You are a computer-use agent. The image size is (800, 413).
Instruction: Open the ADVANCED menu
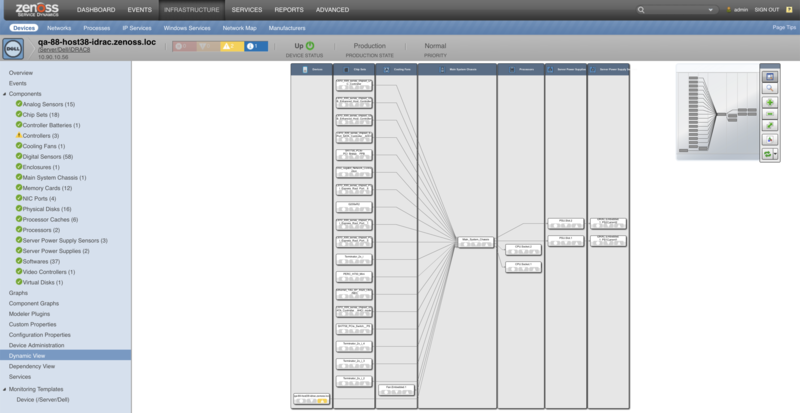[x=332, y=10]
